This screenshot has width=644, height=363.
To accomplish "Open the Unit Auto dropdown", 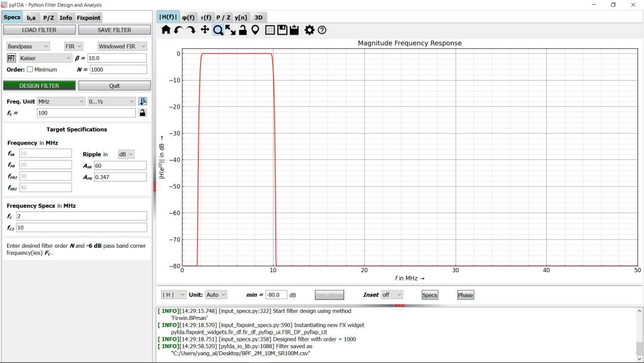I will 216,295.
